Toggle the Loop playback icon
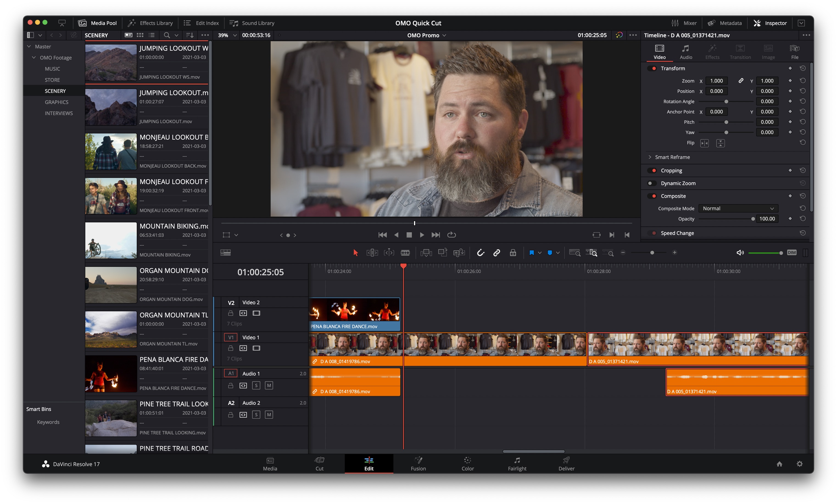 [451, 235]
